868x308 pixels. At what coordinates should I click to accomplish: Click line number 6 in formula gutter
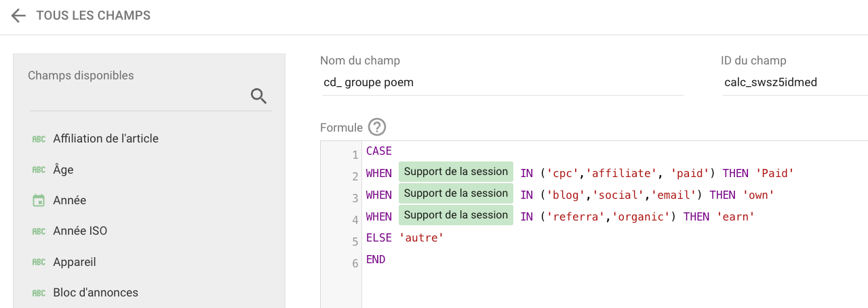click(x=355, y=263)
